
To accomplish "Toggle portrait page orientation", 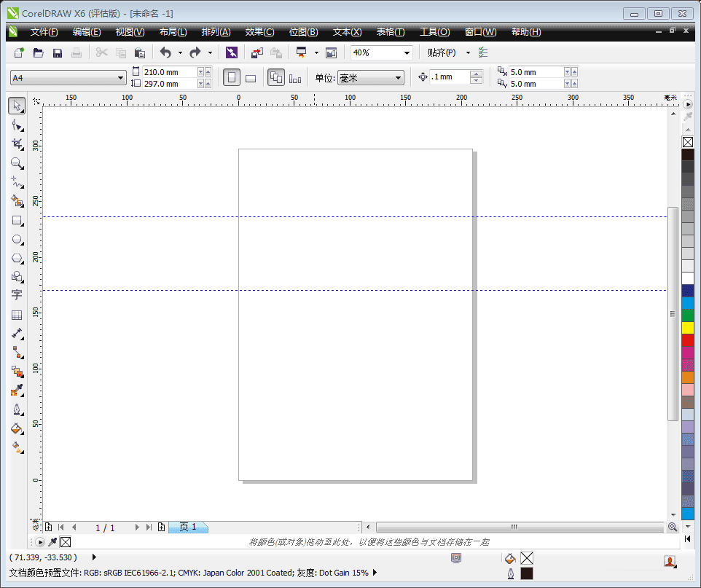I will [231, 78].
